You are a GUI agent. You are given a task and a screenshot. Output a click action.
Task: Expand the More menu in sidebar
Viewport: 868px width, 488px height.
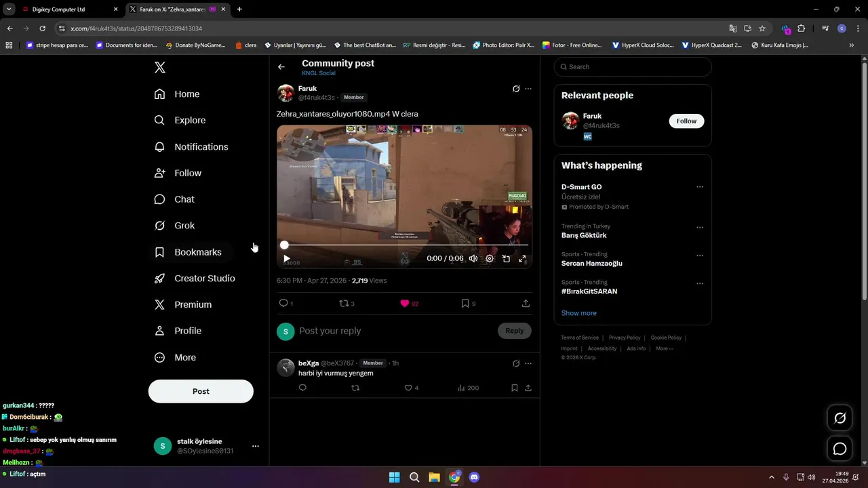175,357
